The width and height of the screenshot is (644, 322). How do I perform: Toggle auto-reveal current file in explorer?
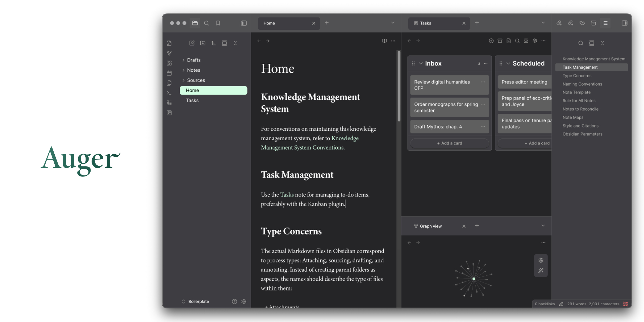[x=224, y=43]
